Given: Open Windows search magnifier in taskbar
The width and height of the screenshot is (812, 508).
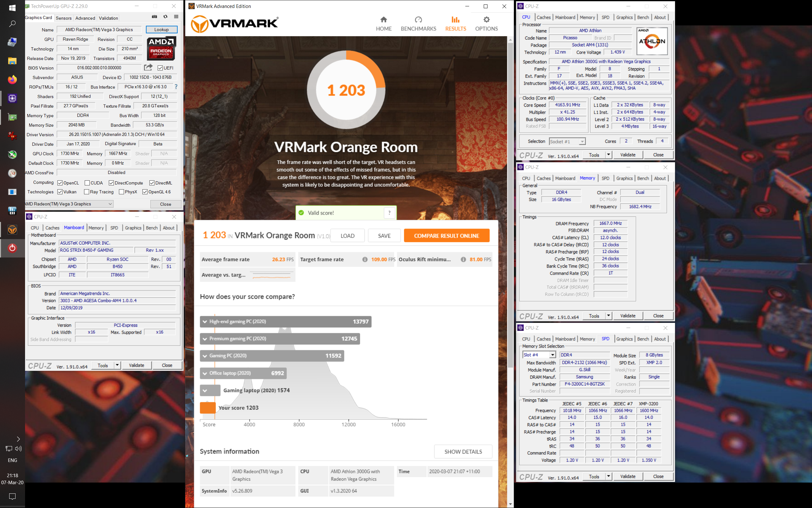Looking at the screenshot, I should coord(12,23).
